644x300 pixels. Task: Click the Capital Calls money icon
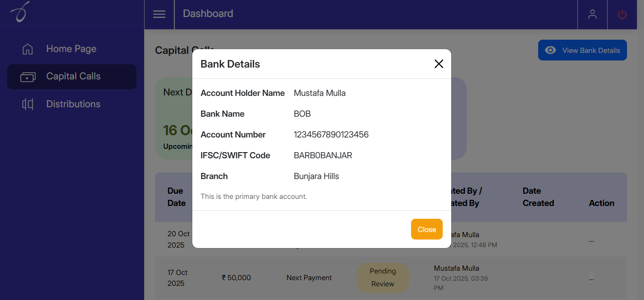tap(28, 77)
